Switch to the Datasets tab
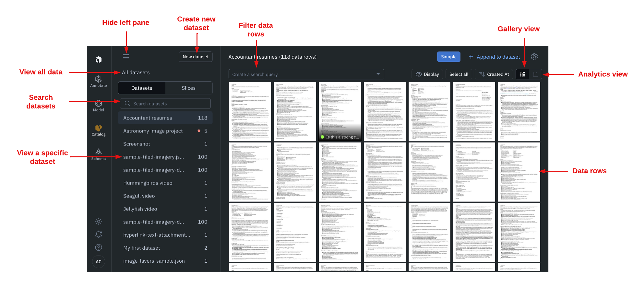 (142, 88)
